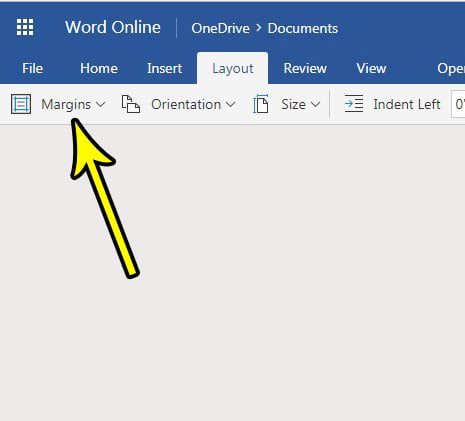Switch to the Review tab
The height and width of the screenshot is (421, 465).
coord(305,68)
